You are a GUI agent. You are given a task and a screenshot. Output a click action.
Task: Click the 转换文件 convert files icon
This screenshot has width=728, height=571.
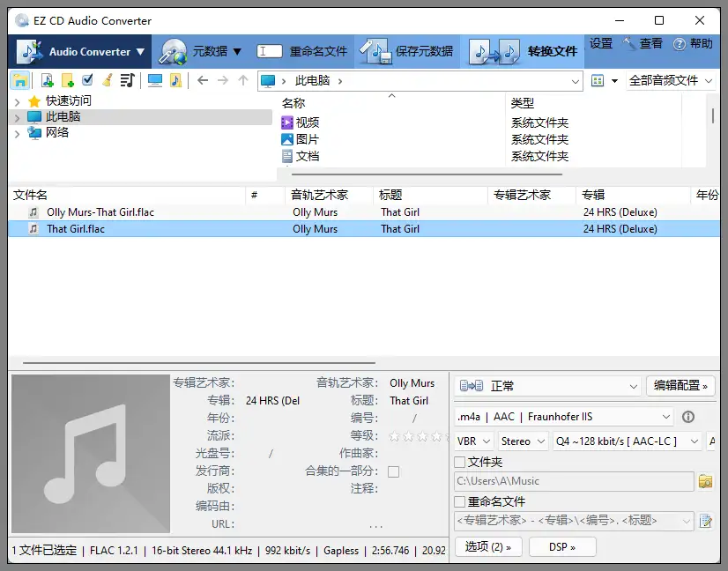pos(495,51)
